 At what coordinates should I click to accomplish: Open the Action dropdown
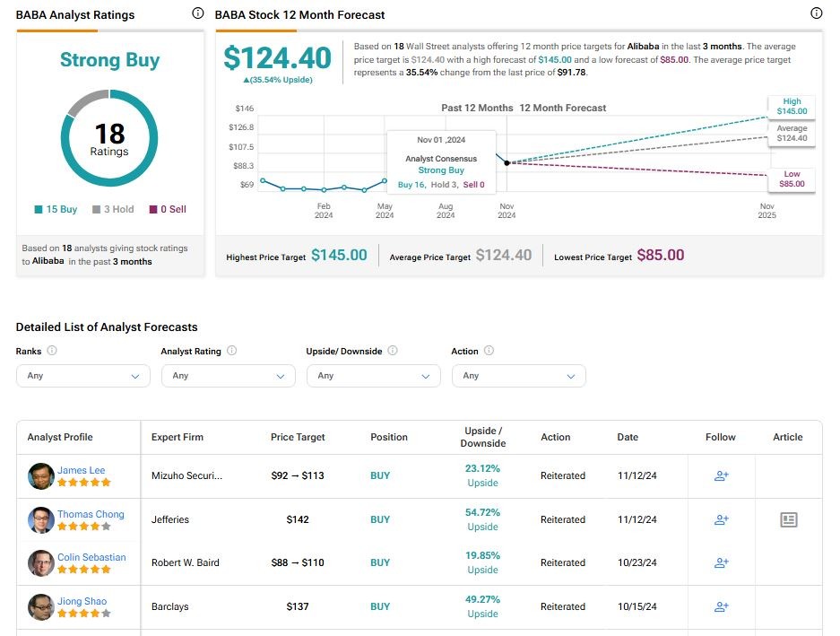click(x=518, y=376)
